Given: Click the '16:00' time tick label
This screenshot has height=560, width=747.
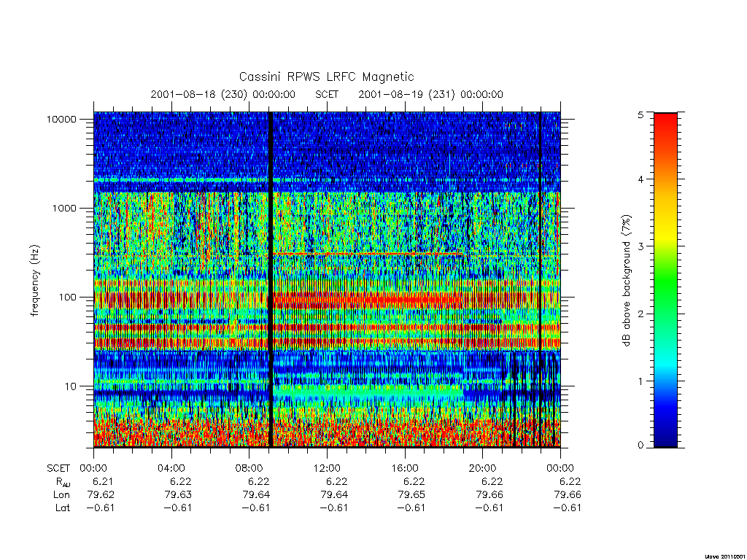Looking at the screenshot, I should (404, 468).
